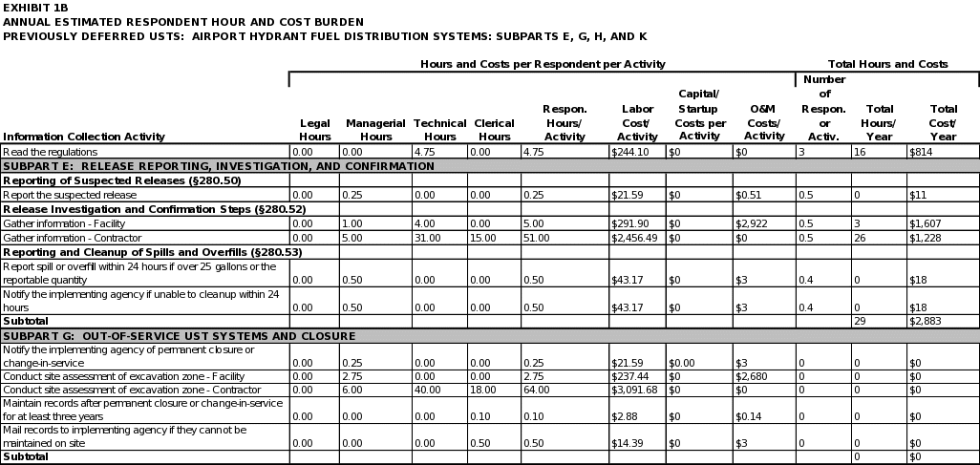
Task: Click the 'Total Hours and Costs' group heading
Action: click(888, 65)
